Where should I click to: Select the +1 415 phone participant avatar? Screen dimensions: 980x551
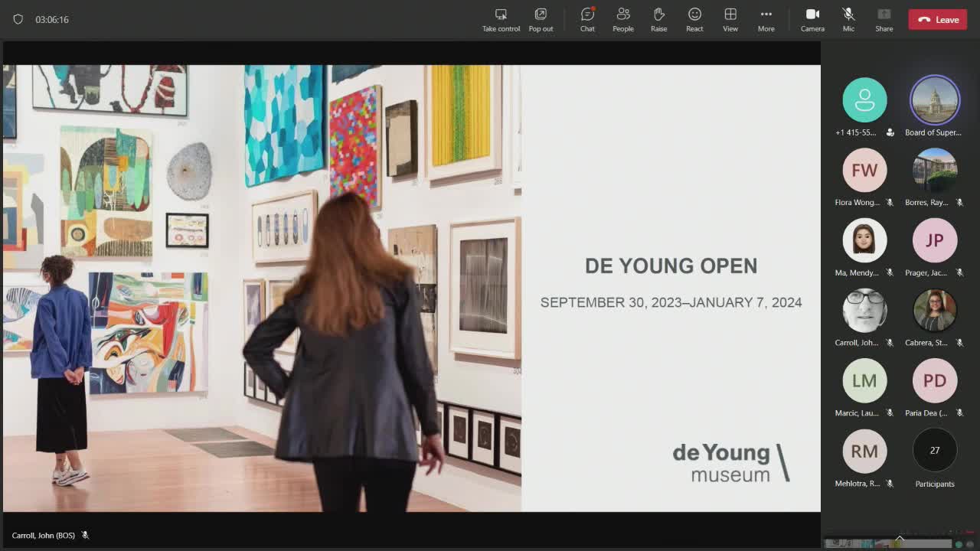click(x=864, y=99)
